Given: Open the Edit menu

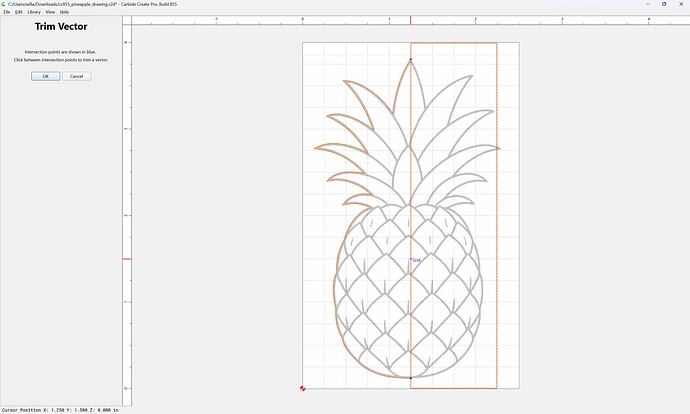Looking at the screenshot, I should pyautogui.click(x=18, y=12).
